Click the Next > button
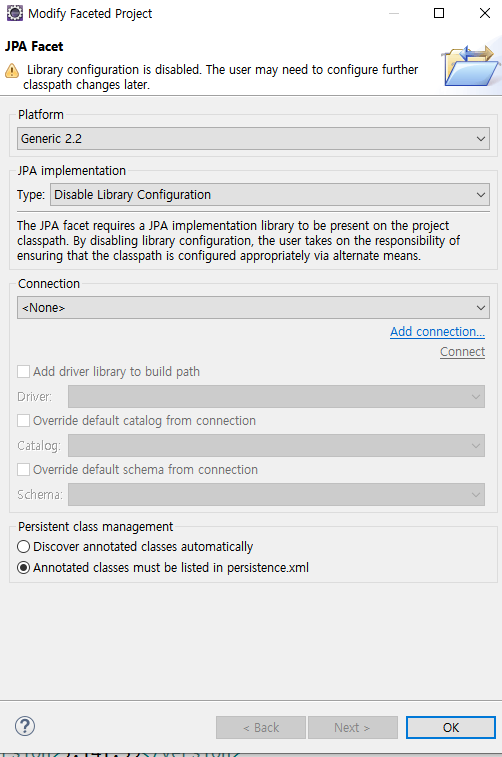The height and width of the screenshot is (757, 502). coord(353,728)
